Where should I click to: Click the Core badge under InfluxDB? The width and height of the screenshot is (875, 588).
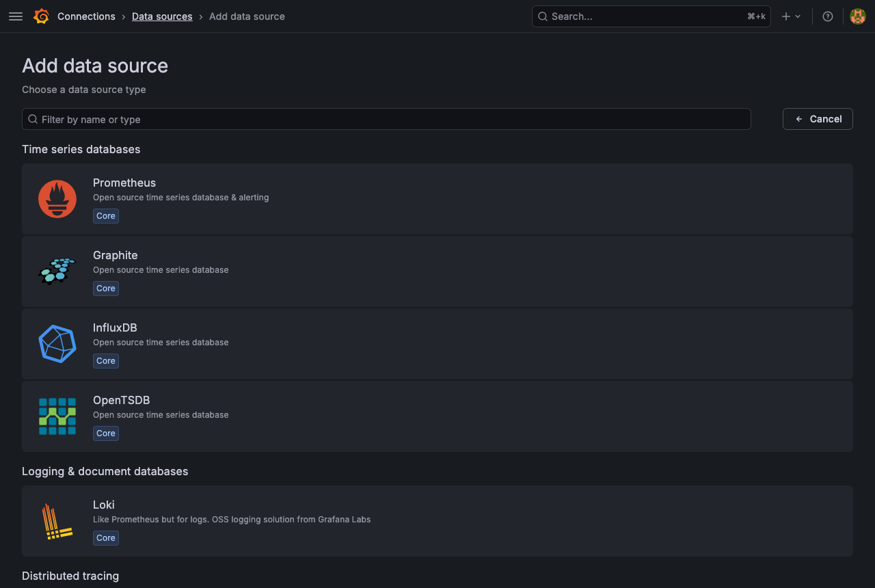point(106,361)
